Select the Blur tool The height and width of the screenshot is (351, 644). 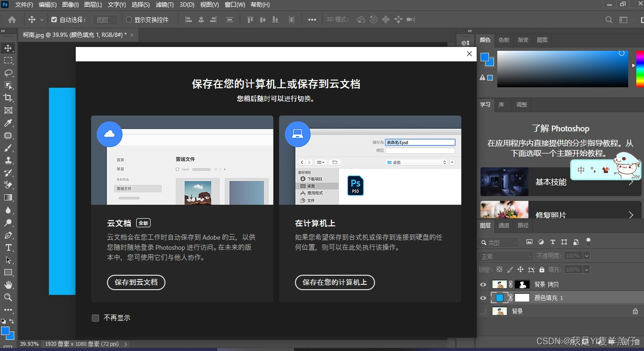click(x=8, y=210)
